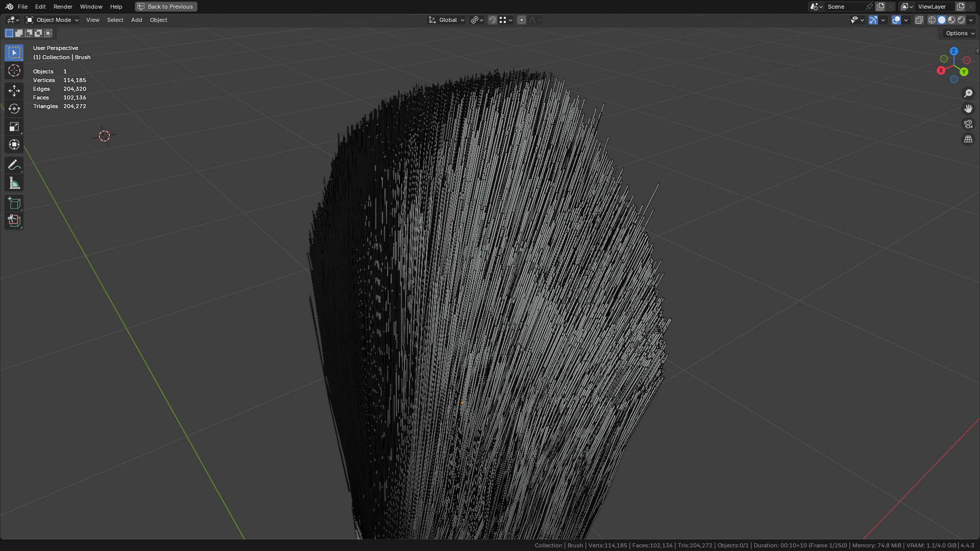
Task: Set selection mode to extend
Action: tap(19, 33)
